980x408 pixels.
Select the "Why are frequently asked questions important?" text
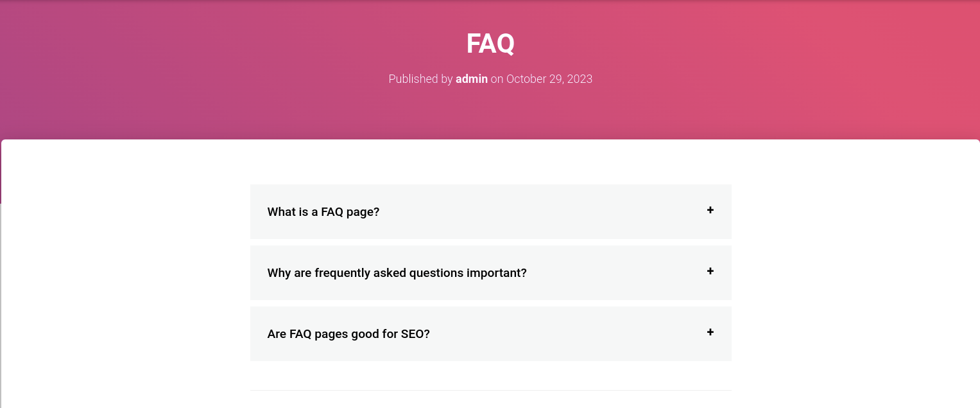[397, 273]
